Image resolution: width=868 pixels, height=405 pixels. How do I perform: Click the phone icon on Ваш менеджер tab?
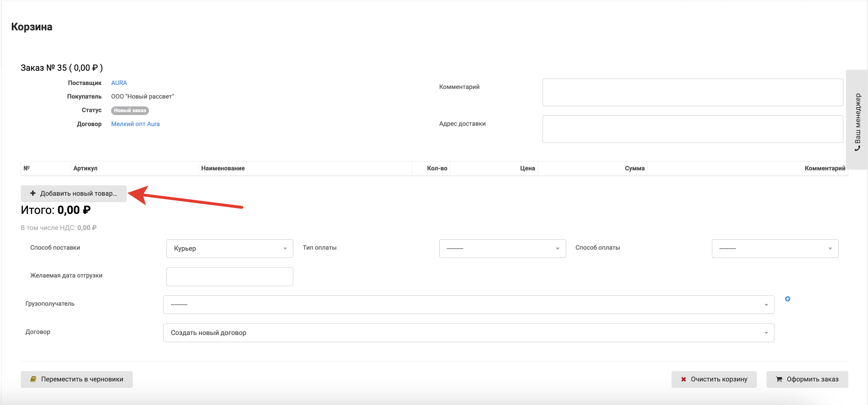point(857,149)
